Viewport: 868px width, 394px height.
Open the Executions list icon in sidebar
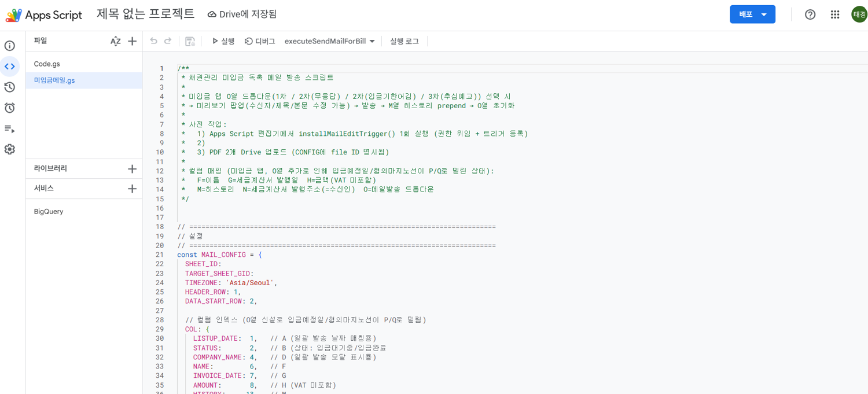[x=10, y=128]
